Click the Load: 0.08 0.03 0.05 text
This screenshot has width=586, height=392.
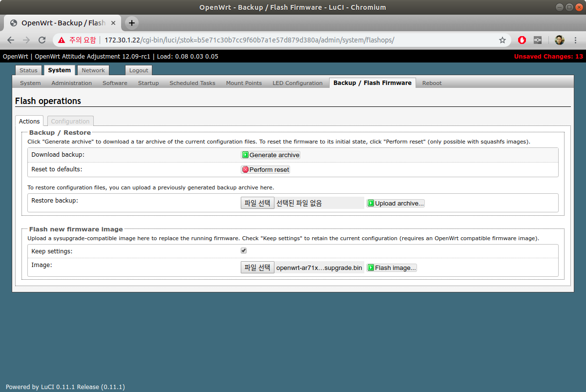pyautogui.click(x=188, y=57)
